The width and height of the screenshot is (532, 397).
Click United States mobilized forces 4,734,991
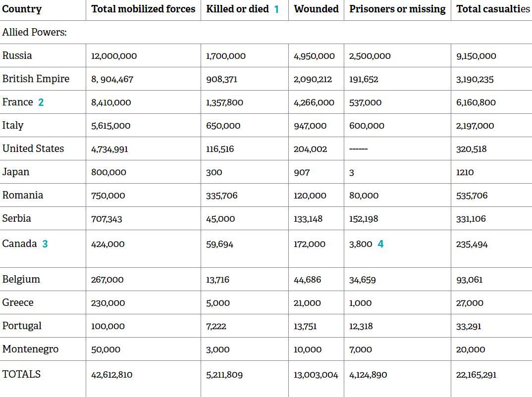point(109,149)
